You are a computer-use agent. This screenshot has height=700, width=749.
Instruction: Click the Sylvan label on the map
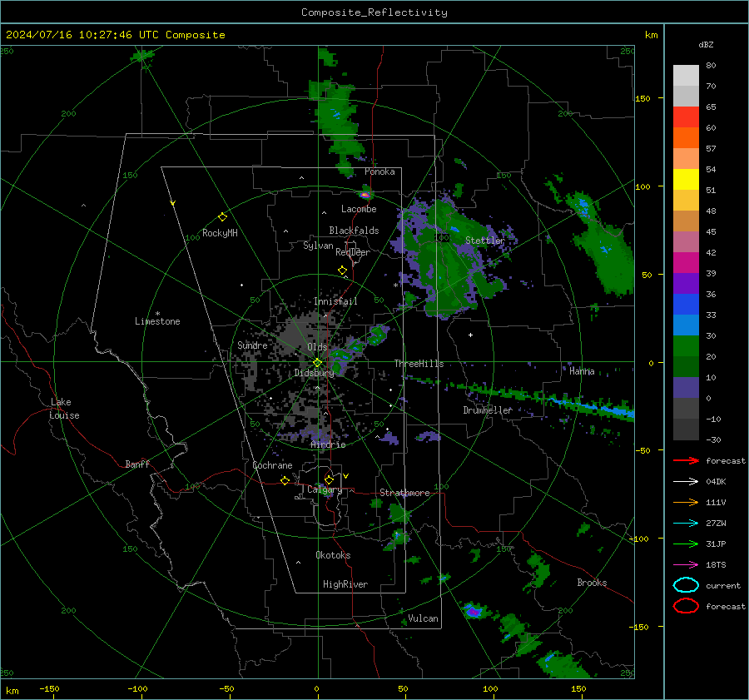[x=318, y=246]
